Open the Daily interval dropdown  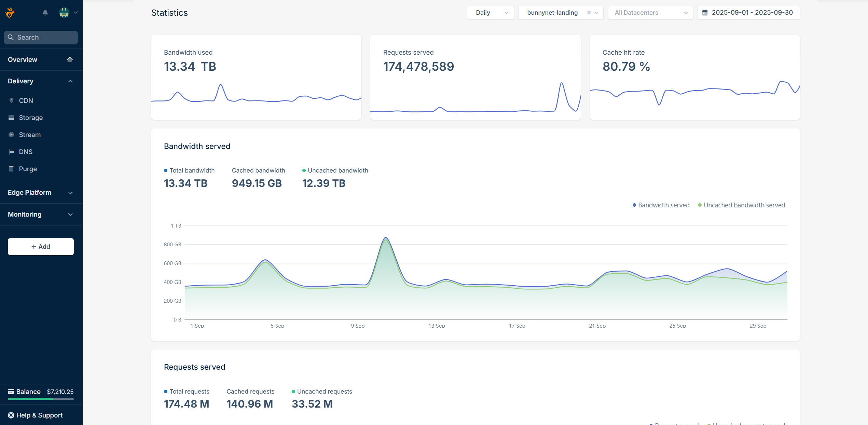coord(490,13)
